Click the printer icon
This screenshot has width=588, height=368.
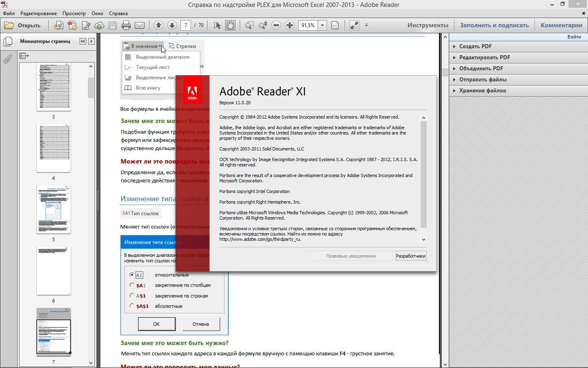(126, 25)
